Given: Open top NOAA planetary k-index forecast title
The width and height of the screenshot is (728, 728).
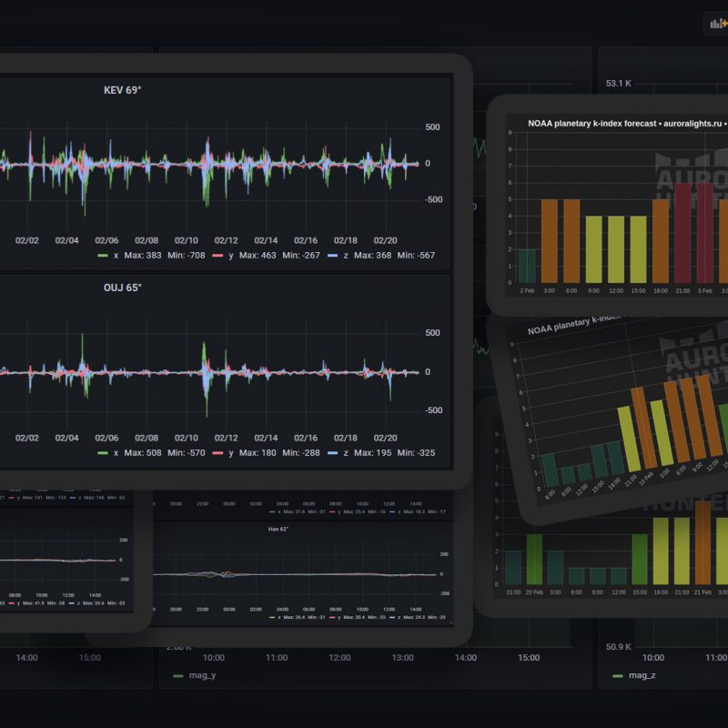Looking at the screenshot, I should pos(626,122).
